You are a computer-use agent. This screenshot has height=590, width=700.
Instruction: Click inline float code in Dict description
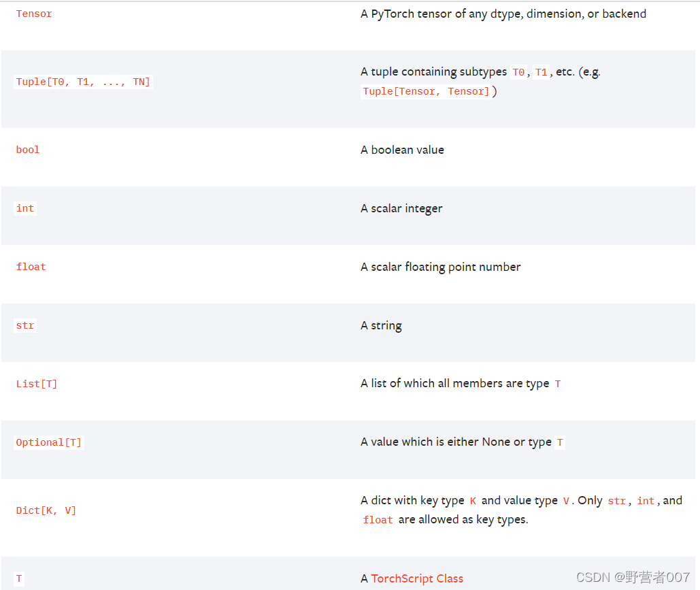[x=378, y=520]
